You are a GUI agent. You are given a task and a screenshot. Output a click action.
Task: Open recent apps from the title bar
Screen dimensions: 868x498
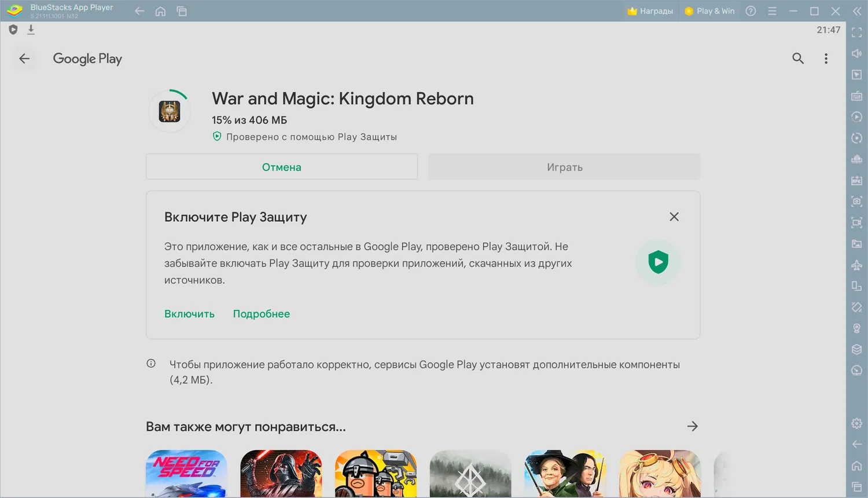(x=182, y=11)
